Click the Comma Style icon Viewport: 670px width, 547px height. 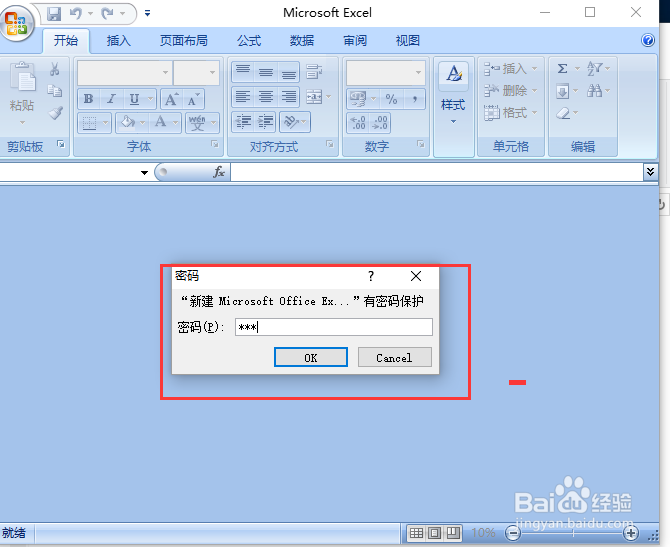[414, 100]
